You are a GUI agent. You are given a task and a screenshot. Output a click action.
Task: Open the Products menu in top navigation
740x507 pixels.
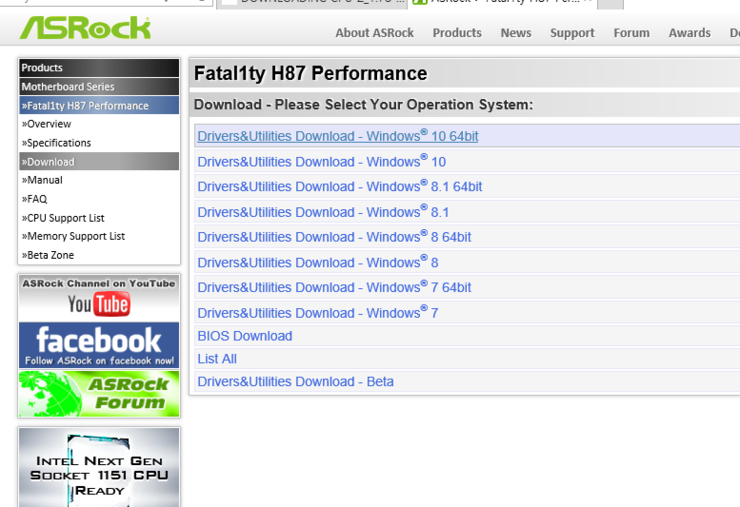pyautogui.click(x=457, y=33)
